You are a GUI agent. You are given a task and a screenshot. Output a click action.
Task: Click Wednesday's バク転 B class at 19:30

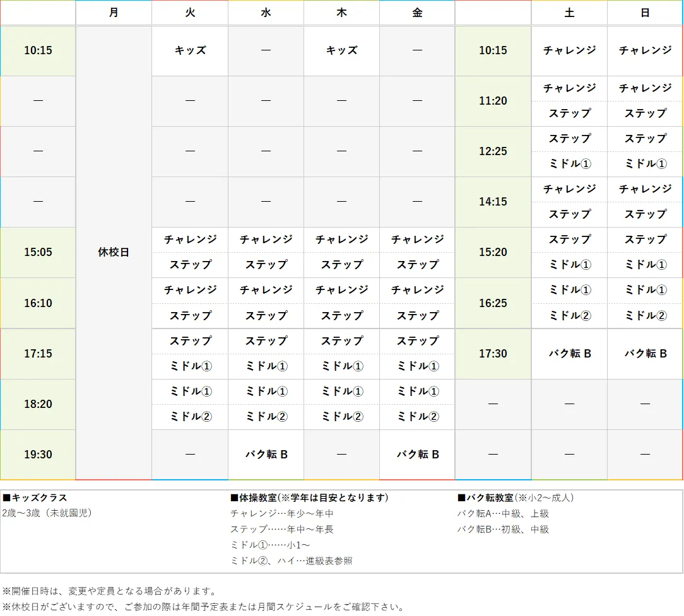(x=266, y=454)
